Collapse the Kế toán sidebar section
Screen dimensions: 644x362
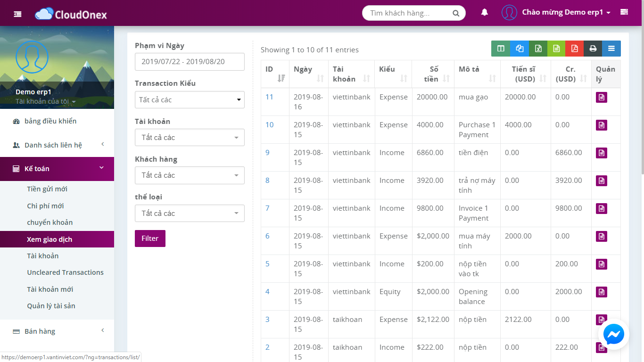coord(57,169)
